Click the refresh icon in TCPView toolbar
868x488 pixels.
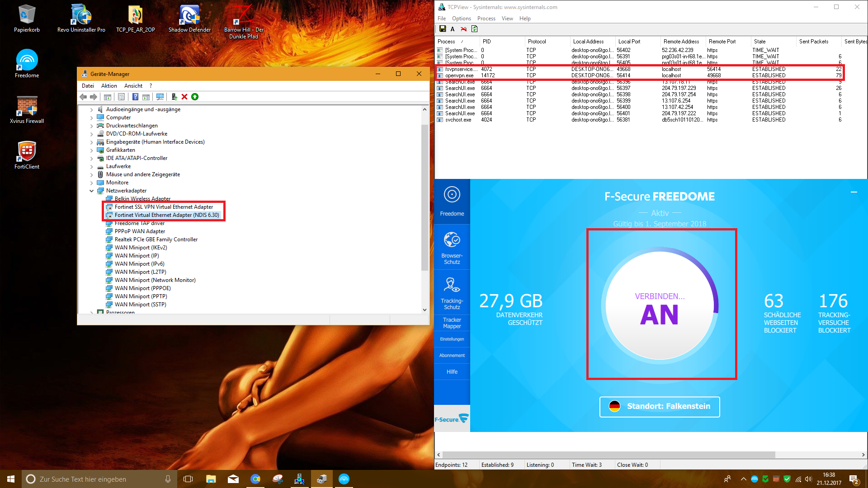click(x=474, y=29)
